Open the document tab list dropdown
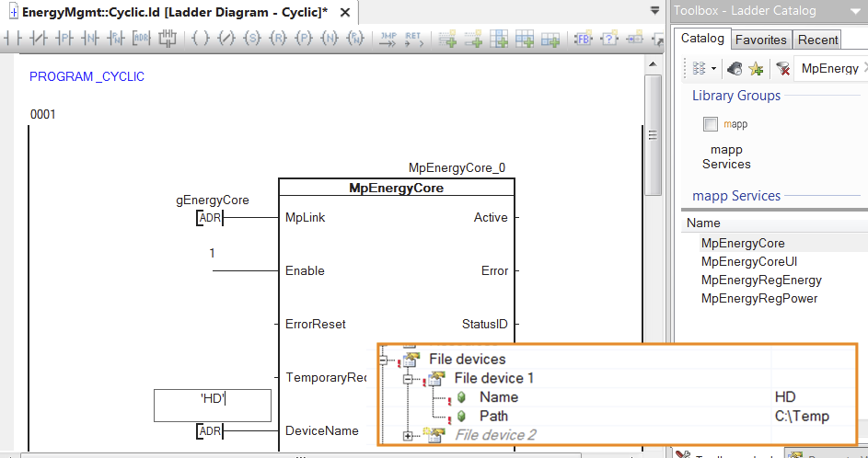Screen dimensions: 868x458 pyautogui.click(x=654, y=10)
